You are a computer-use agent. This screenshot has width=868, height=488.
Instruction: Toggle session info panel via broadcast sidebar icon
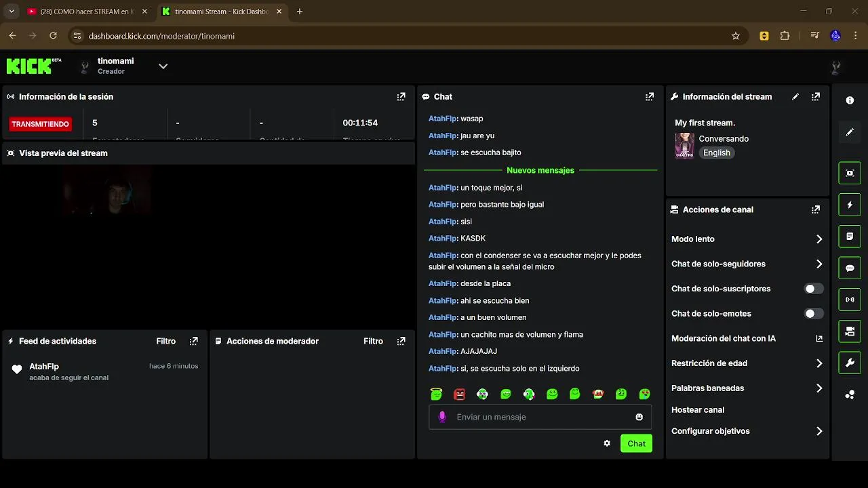850,300
